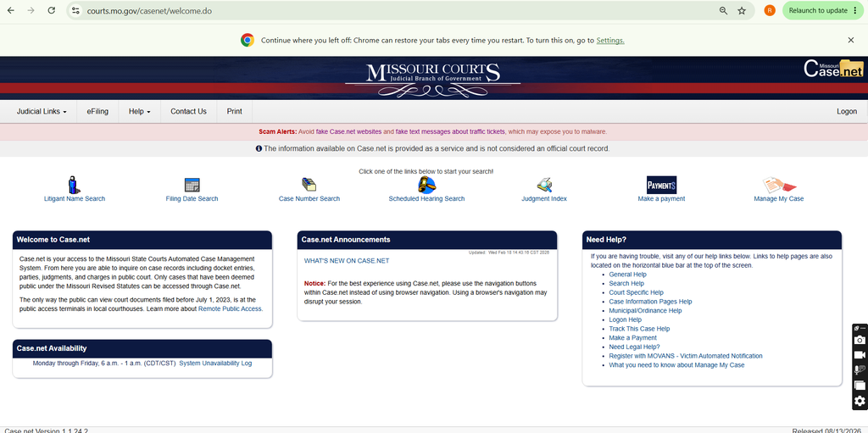Open the Litigant Name Search link
Image resolution: width=868 pixels, height=433 pixels.
pyautogui.click(x=75, y=199)
